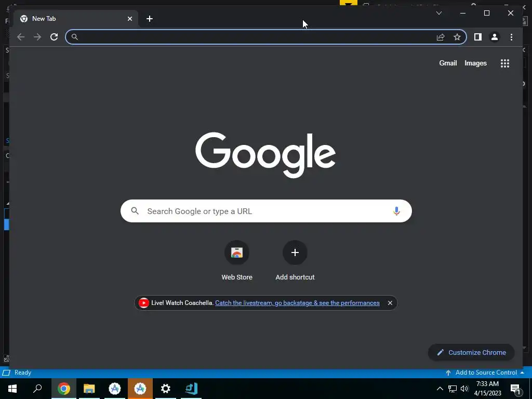Screen dimensions: 532x399
Task: Open the Windows Start menu
Action: pyautogui.click(x=12, y=389)
